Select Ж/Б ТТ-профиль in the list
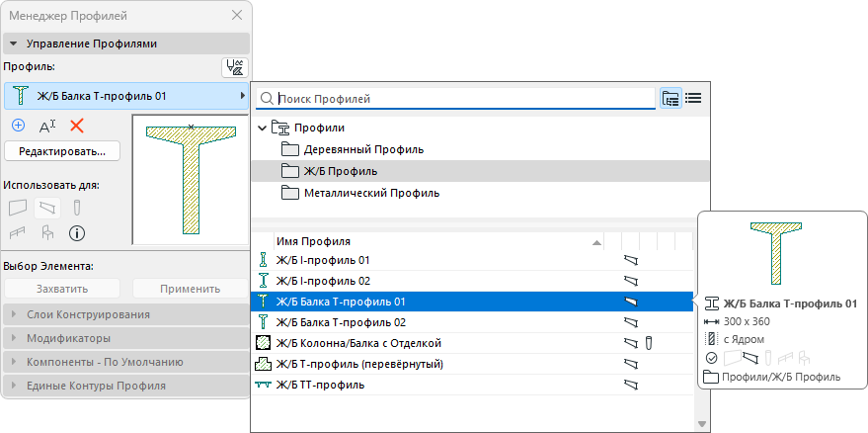The width and height of the screenshot is (868, 433). click(x=318, y=385)
